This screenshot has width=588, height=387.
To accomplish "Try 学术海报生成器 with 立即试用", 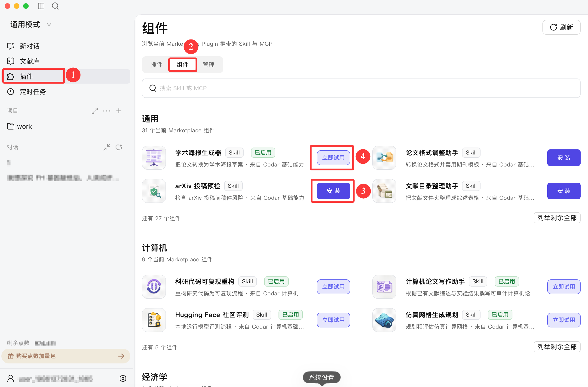I will (x=333, y=157).
